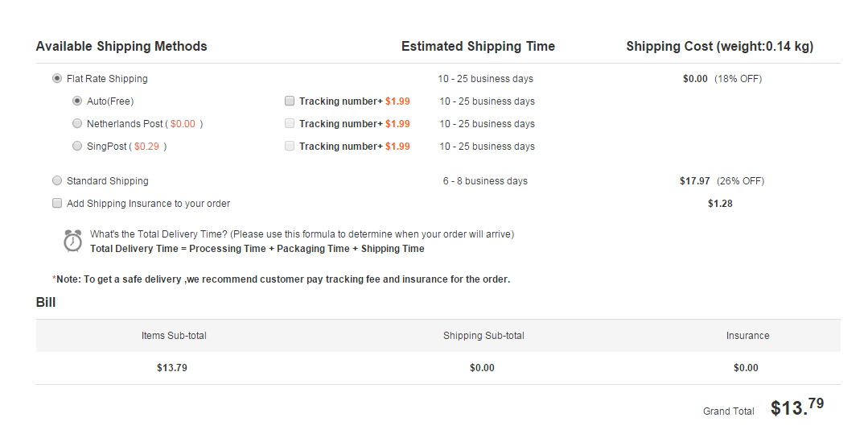Viewport: 868px width, 434px height.
Task: Choose Netherlands Post shipping option
Action: pyautogui.click(x=77, y=124)
